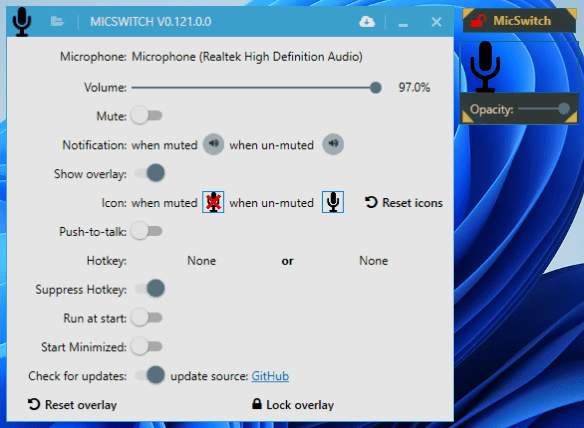584x428 pixels.
Task: Change the muted microphone icon image
Action: 213,202
